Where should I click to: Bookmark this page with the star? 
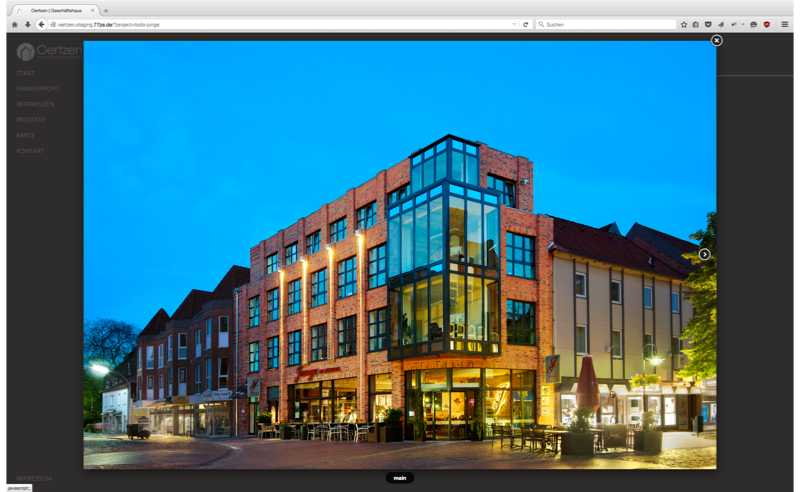(684, 24)
